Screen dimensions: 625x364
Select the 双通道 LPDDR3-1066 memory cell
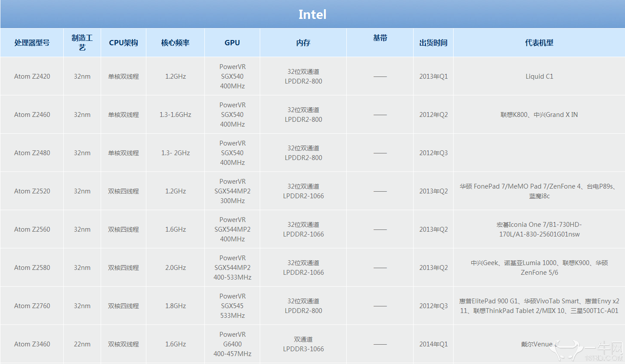tap(303, 344)
